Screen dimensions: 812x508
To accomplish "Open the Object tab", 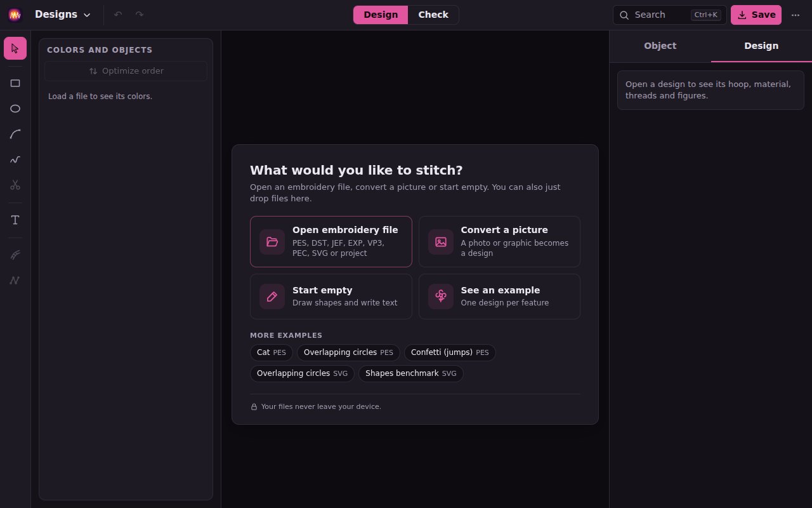I will tap(660, 46).
